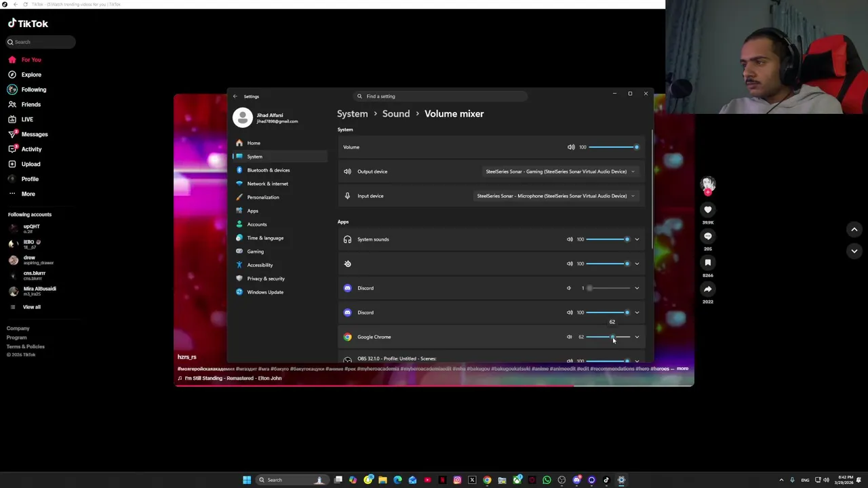Adjust the System sounds volume slider
This screenshot has width=868, height=488.
pyautogui.click(x=608, y=239)
